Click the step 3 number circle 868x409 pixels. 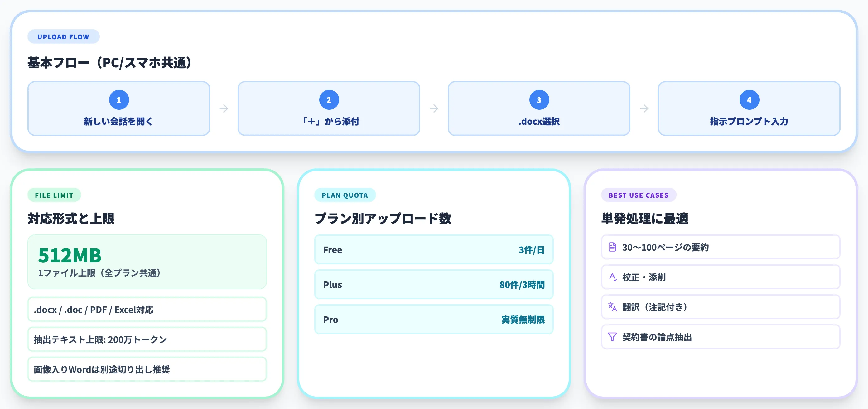coord(539,100)
